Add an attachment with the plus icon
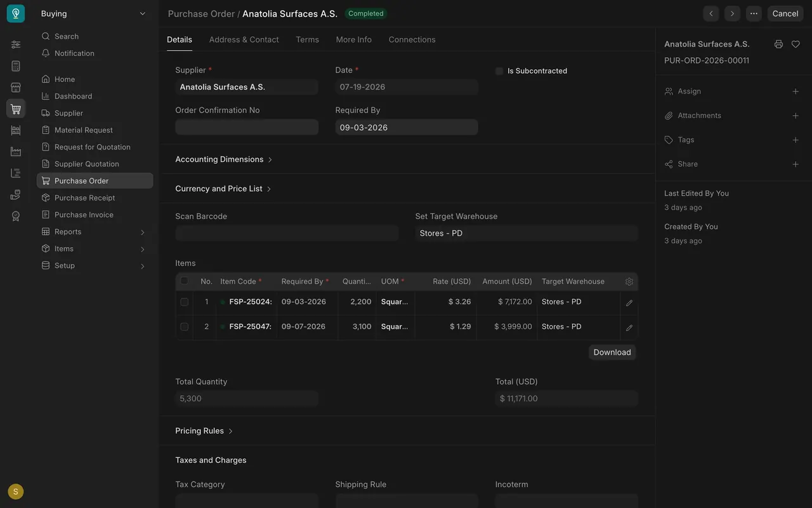This screenshot has width=812, height=508. [796, 116]
